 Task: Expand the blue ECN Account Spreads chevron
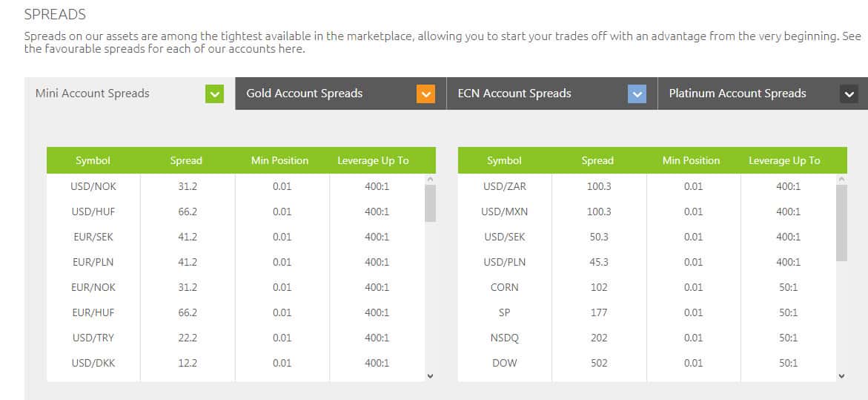click(637, 94)
